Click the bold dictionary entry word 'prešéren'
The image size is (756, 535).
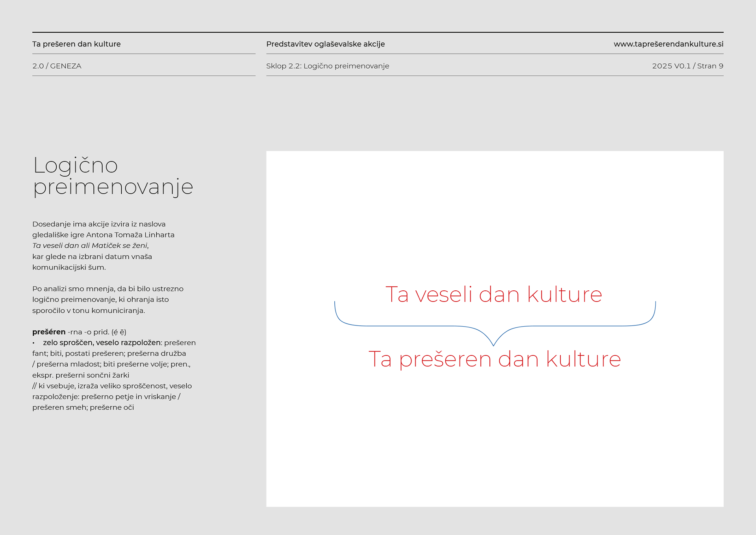coord(49,332)
